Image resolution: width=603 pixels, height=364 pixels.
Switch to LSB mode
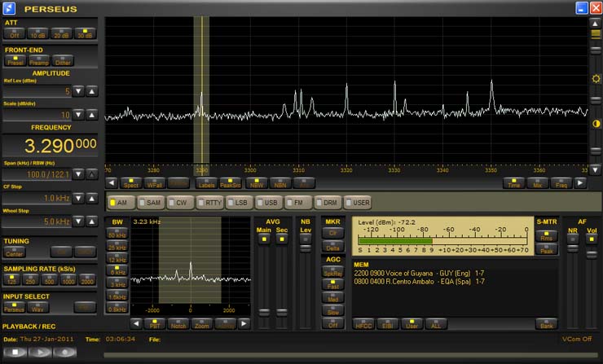pos(239,203)
